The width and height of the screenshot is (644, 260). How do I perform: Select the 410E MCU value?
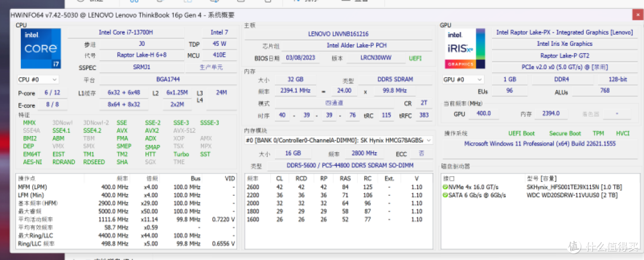click(x=219, y=55)
